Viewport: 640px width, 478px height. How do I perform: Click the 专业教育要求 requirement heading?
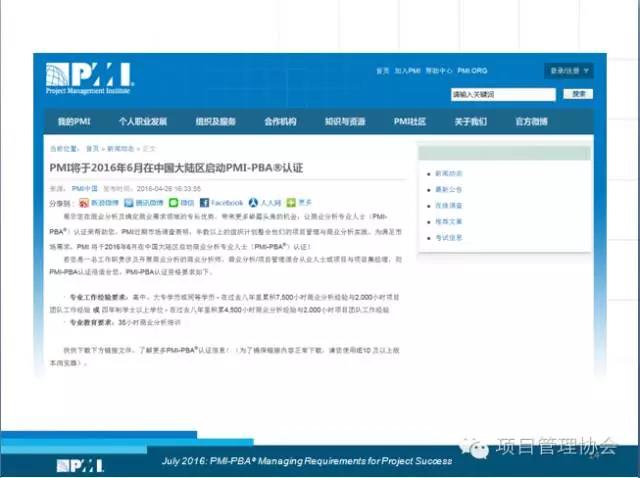click(92, 322)
